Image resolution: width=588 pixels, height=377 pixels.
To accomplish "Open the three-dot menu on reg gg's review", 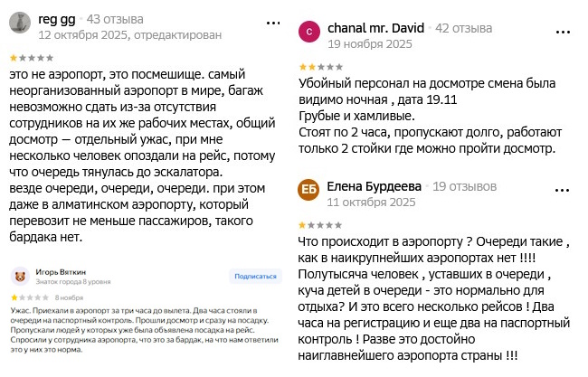I will point(272,21).
